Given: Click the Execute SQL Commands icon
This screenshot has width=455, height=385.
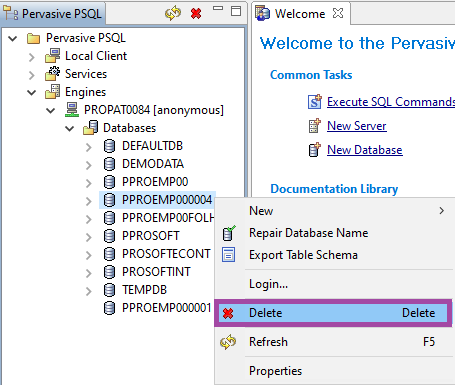Looking at the screenshot, I should [x=315, y=102].
